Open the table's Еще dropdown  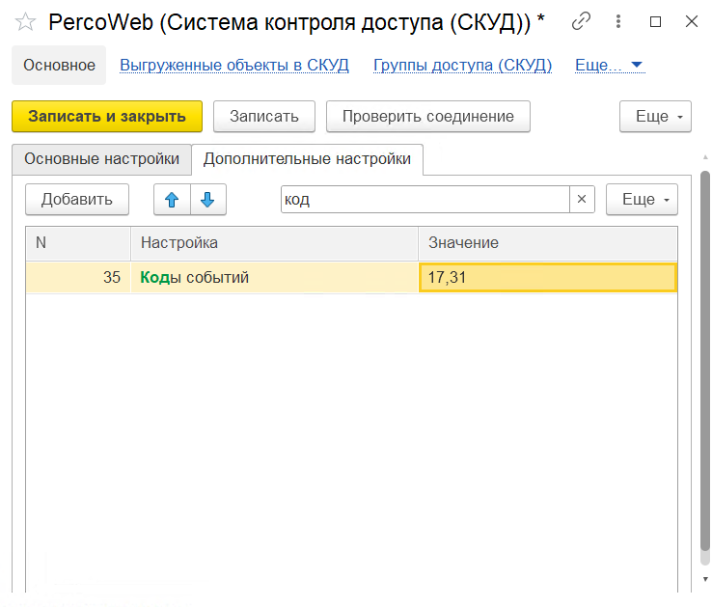[642, 199]
